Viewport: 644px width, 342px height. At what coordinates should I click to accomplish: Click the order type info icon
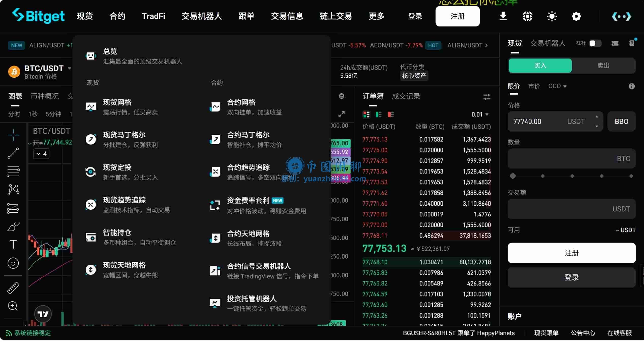(x=632, y=86)
